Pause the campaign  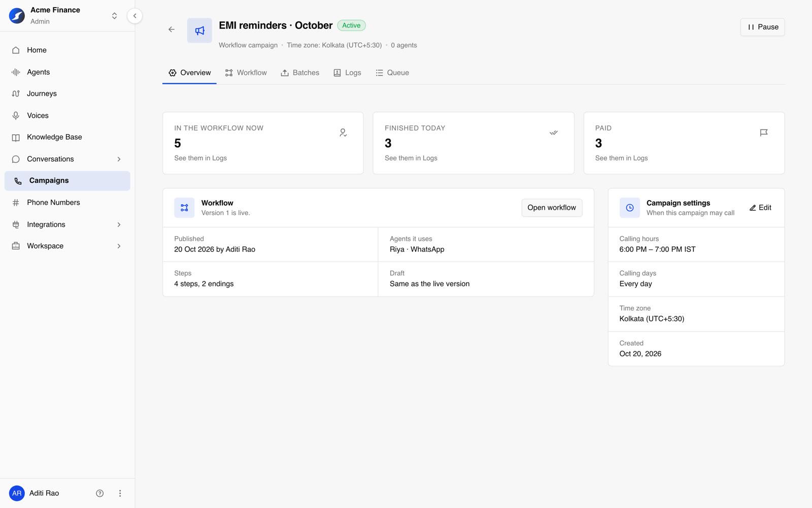(763, 27)
